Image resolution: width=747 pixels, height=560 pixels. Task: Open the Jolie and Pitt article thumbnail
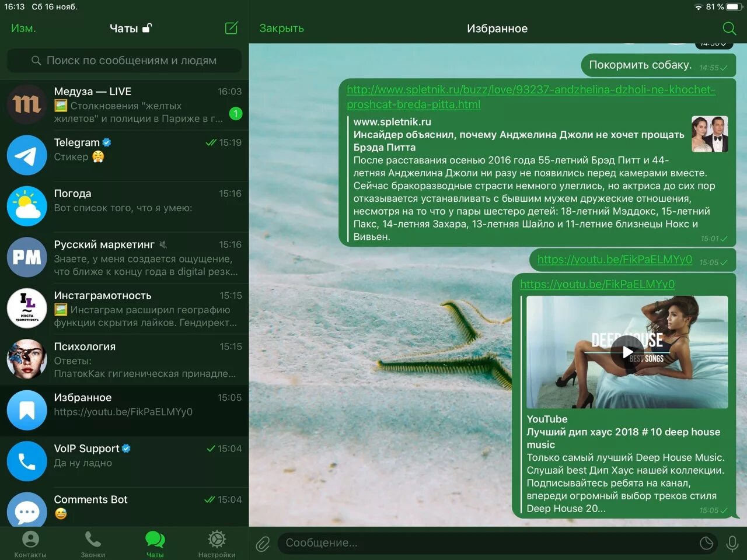(x=710, y=134)
